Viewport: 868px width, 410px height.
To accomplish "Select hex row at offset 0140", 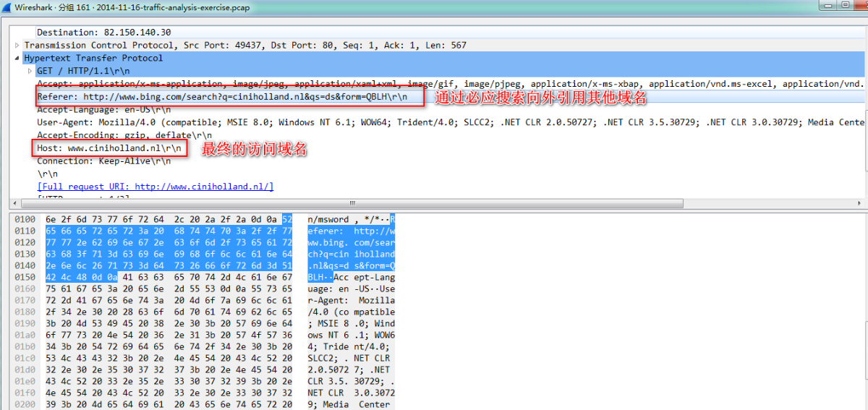I will tap(204, 265).
